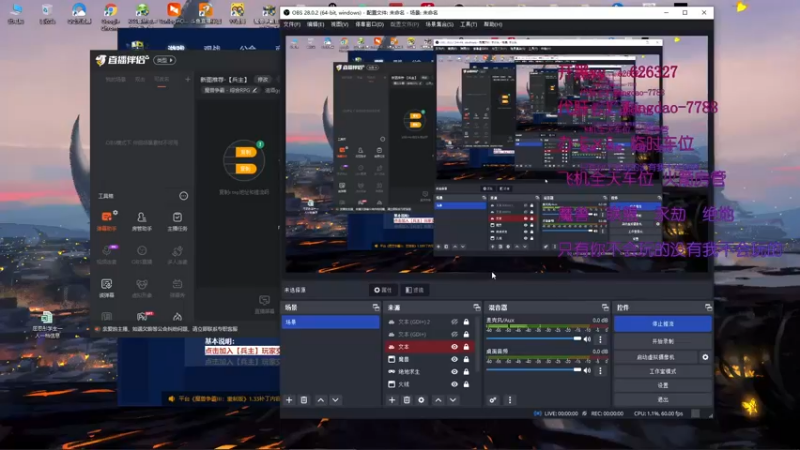This screenshot has width=800, height=450.
Task: Open the 视图(V) menu in OBS
Action: click(x=339, y=24)
